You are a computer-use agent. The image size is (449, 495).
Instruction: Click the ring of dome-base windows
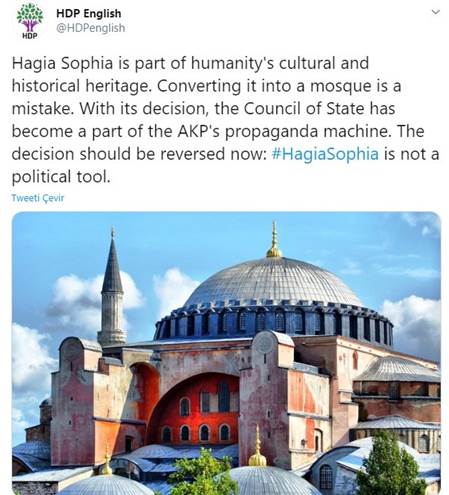pos(273,323)
